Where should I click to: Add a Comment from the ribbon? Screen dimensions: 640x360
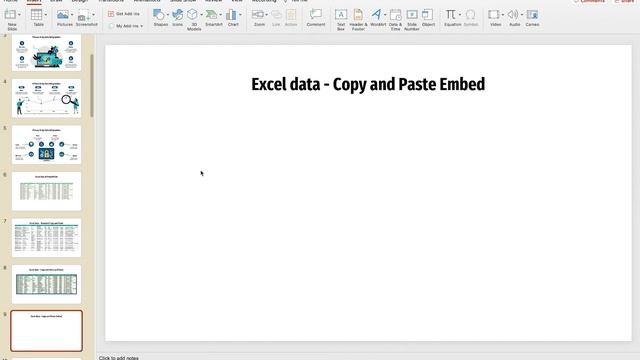[316, 15]
